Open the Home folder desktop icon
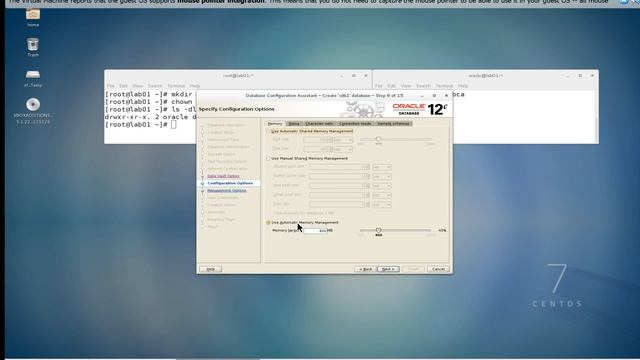Viewport: 640px width, 360px height. coord(33,16)
